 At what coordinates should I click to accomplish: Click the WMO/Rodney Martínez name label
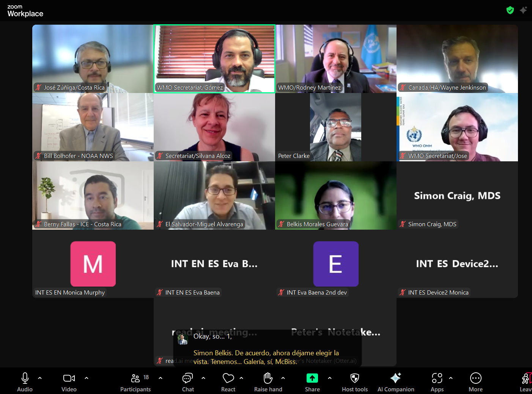pos(309,87)
